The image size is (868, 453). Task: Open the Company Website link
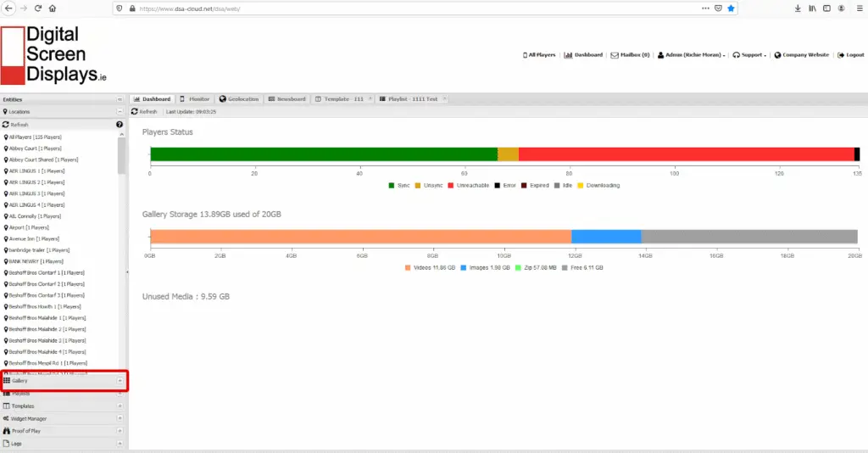[x=802, y=55]
